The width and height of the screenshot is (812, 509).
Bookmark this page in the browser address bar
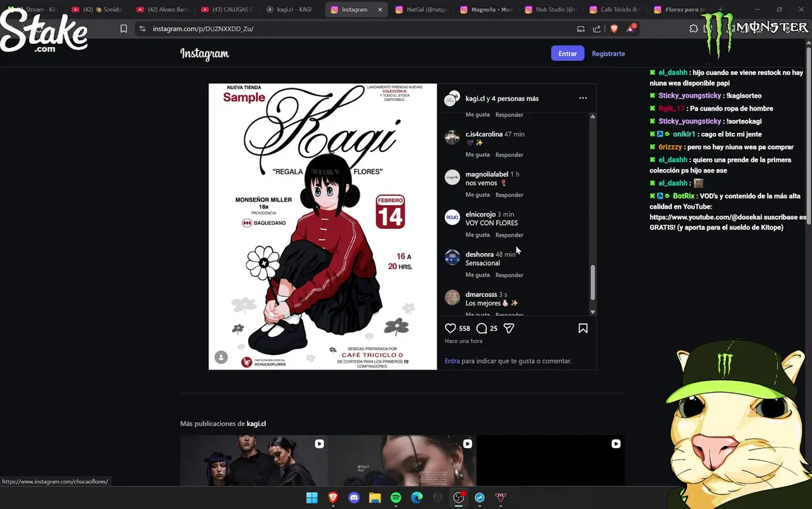tap(123, 29)
